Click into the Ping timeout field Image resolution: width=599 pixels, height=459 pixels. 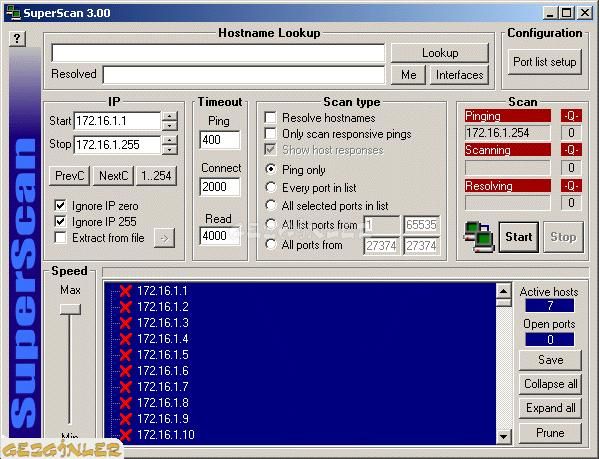click(x=220, y=140)
